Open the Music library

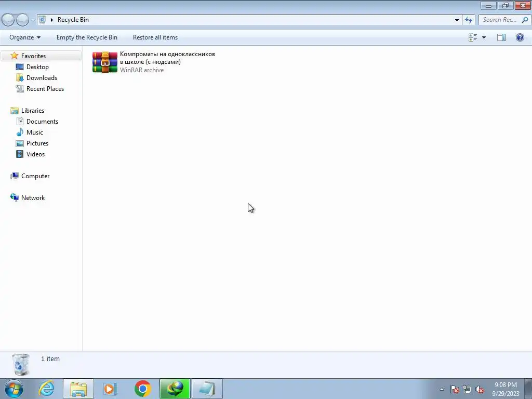tap(35, 132)
